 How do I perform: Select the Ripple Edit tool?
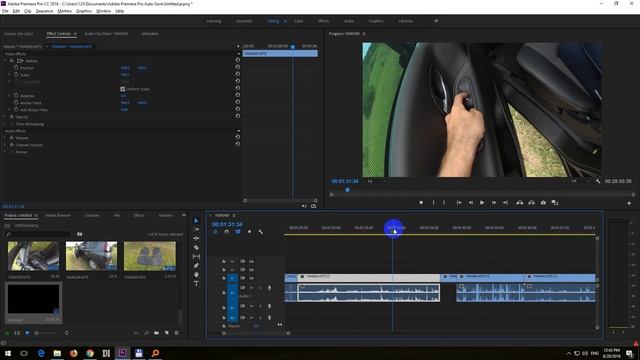(x=196, y=238)
